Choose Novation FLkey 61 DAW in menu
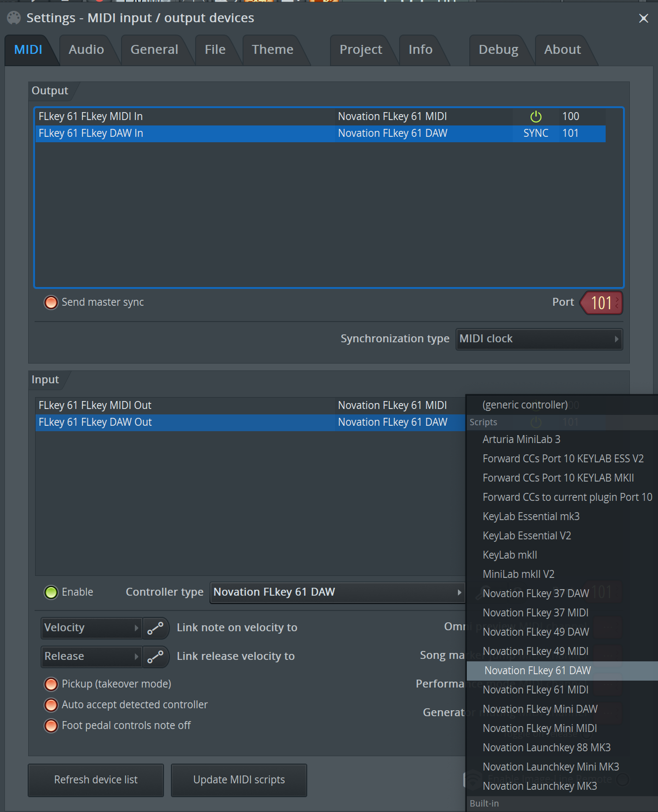Screen dimensions: 658x812 point(562,671)
